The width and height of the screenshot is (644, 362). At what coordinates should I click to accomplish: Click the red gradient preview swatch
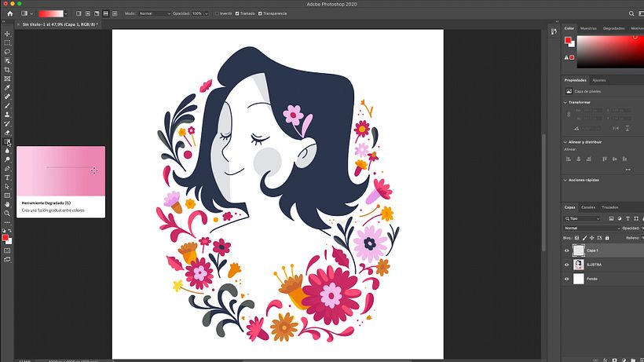pyautogui.click(x=51, y=13)
